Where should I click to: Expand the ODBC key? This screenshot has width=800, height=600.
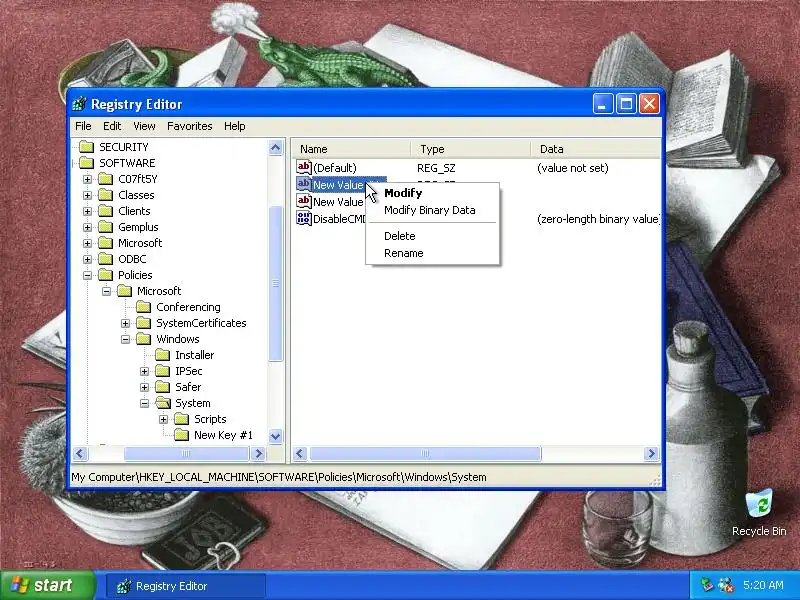coord(87,259)
